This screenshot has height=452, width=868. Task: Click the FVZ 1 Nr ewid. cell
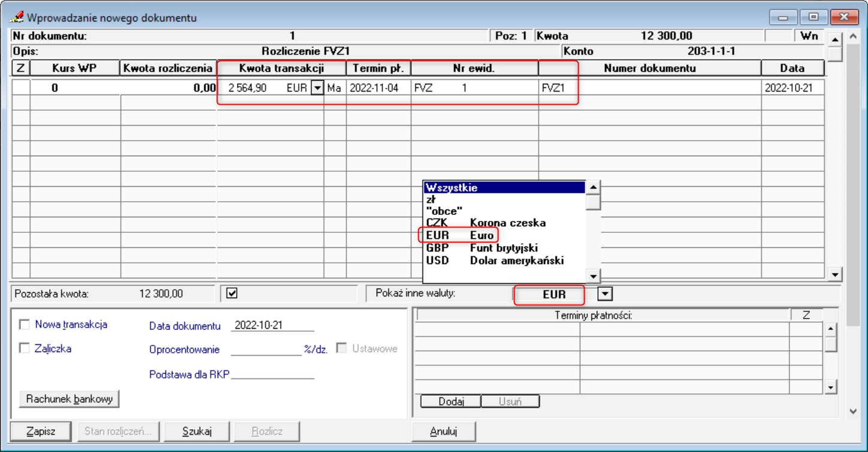(474, 88)
